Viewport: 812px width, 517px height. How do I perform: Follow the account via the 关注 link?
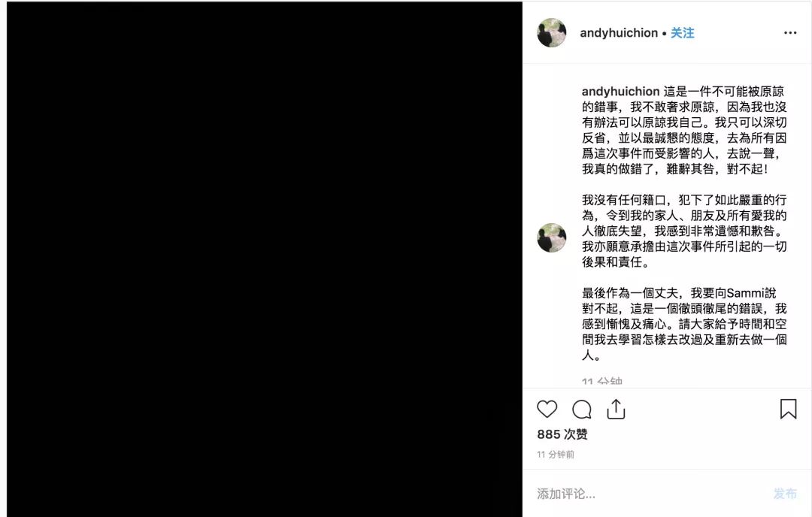683,32
